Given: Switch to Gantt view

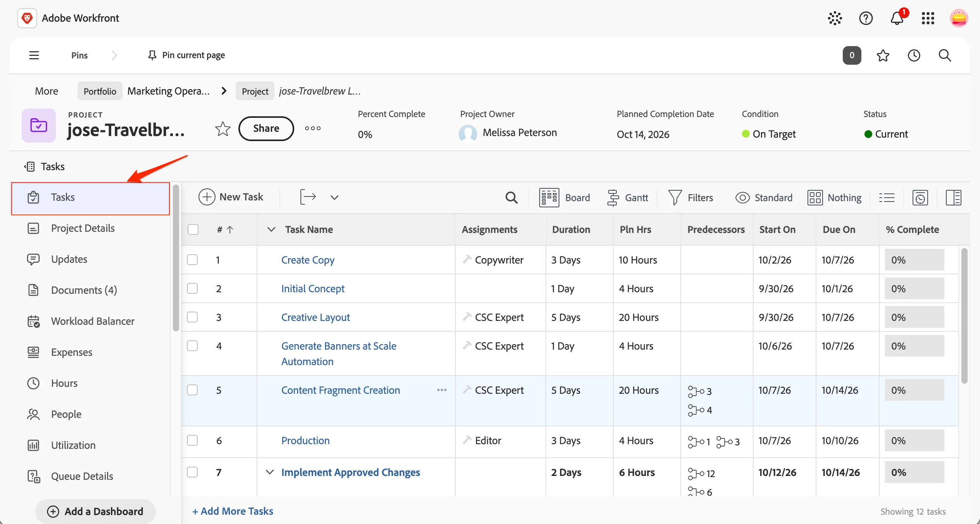Looking at the screenshot, I should [628, 198].
